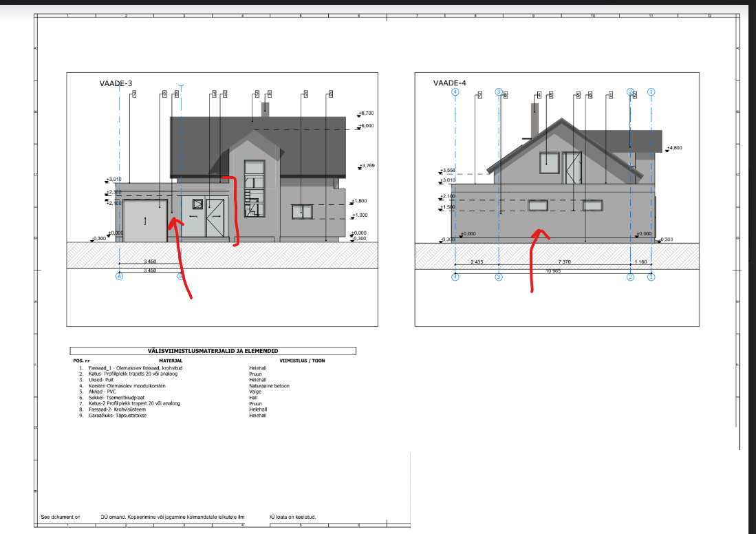Click bottom grid axis marker 3 in VAADE-4
The width and height of the screenshot is (756, 534).
(499, 277)
